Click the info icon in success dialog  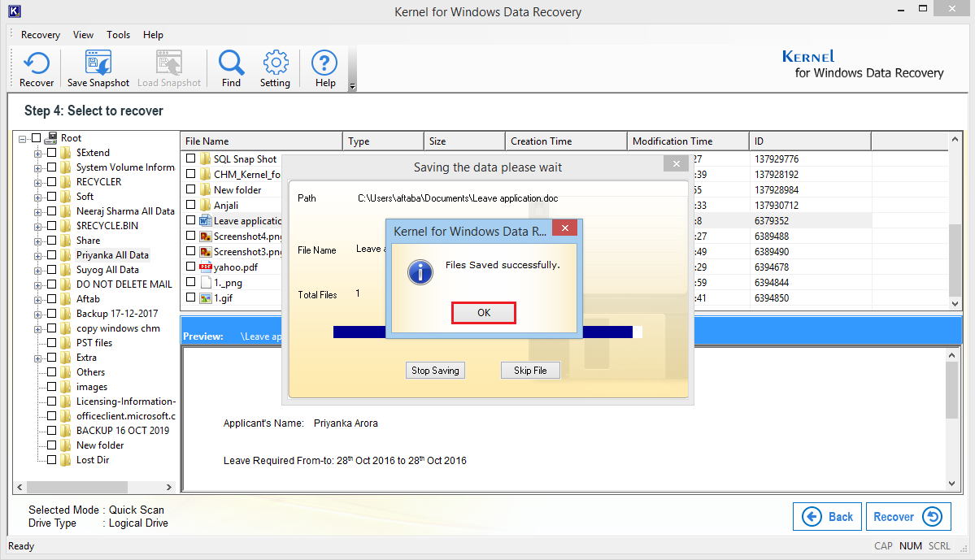pyautogui.click(x=420, y=272)
